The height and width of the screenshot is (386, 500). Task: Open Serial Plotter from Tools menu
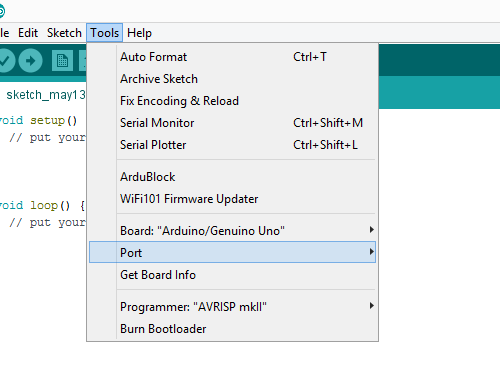tap(232, 145)
